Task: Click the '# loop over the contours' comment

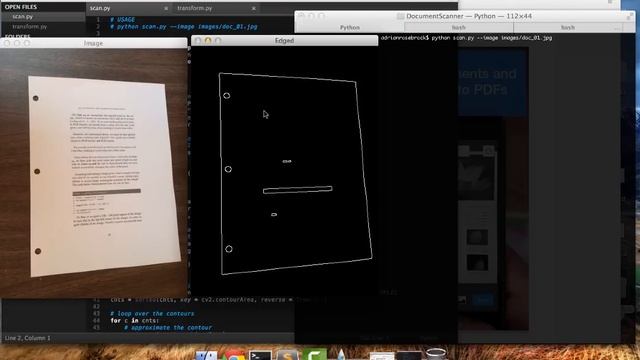Action: 152,313
